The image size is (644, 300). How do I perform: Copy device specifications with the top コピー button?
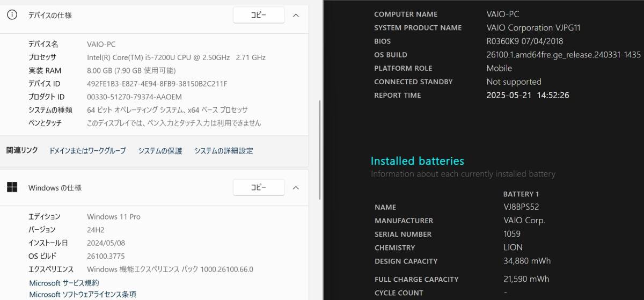[259, 15]
